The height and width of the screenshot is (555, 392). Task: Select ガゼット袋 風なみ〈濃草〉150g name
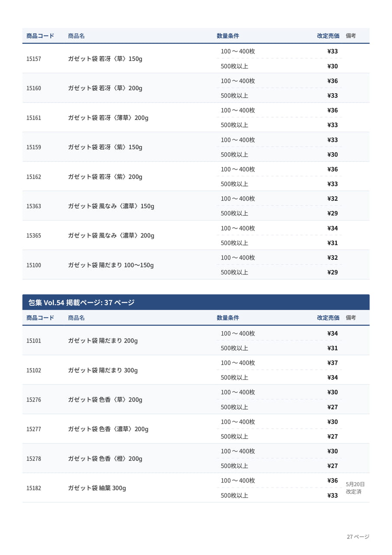(111, 206)
